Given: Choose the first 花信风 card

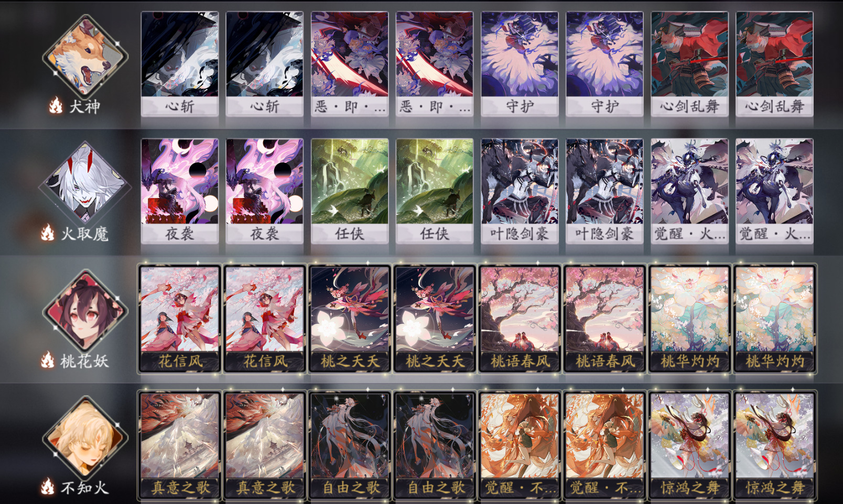Looking at the screenshot, I should (x=180, y=319).
